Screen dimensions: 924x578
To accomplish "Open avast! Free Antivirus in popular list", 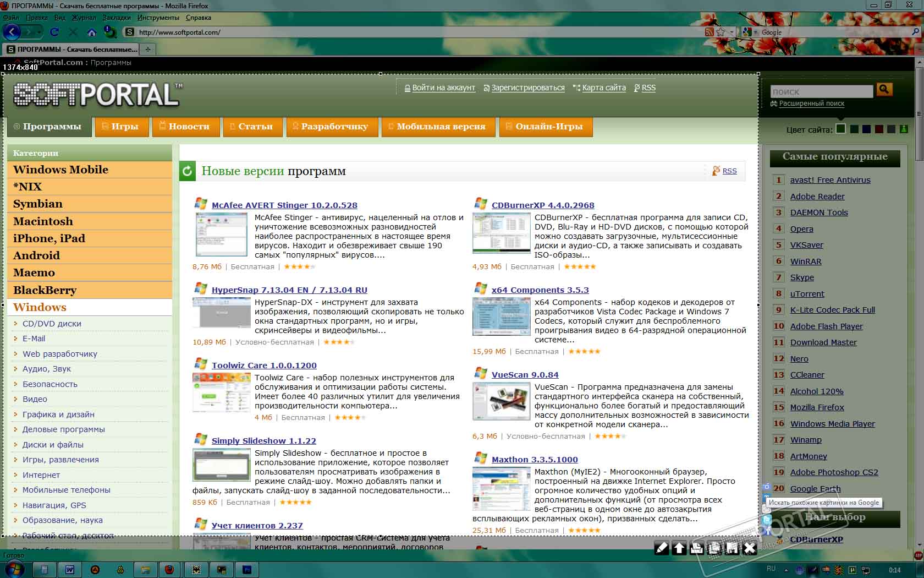I will coord(831,180).
